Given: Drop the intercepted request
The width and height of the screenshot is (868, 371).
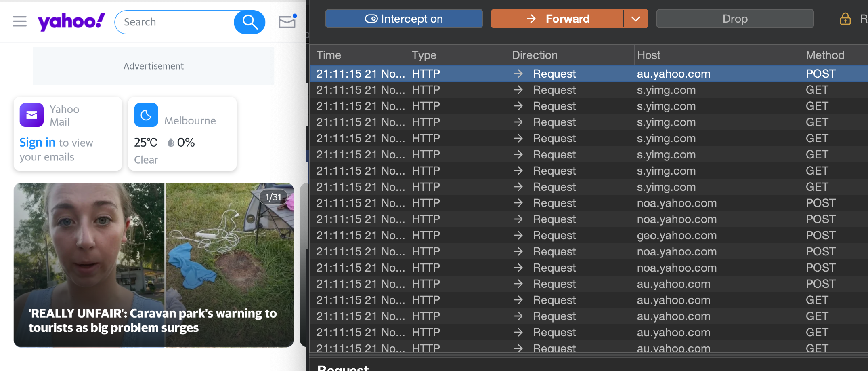Looking at the screenshot, I should (735, 19).
